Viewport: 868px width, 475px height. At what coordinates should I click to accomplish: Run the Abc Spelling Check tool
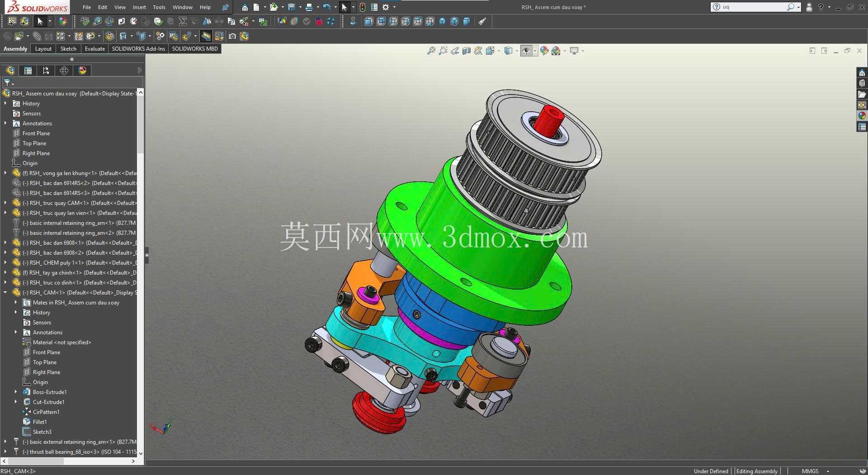pyautogui.click(x=85, y=21)
